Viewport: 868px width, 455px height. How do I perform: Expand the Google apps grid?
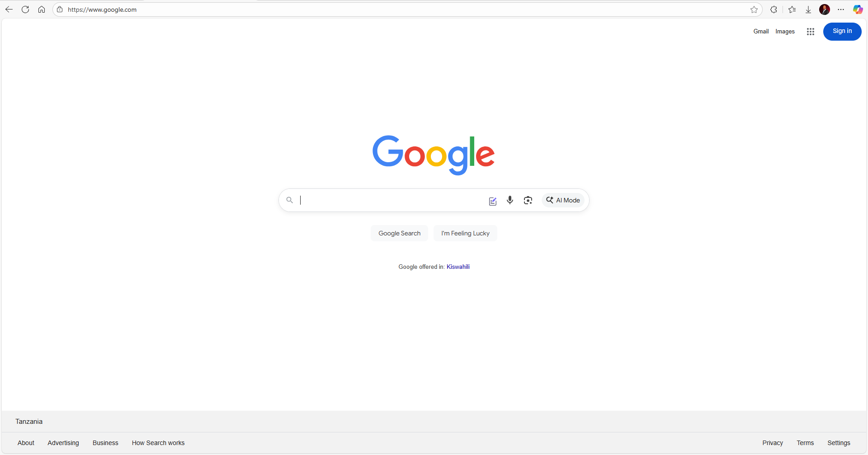(x=811, y=32)
